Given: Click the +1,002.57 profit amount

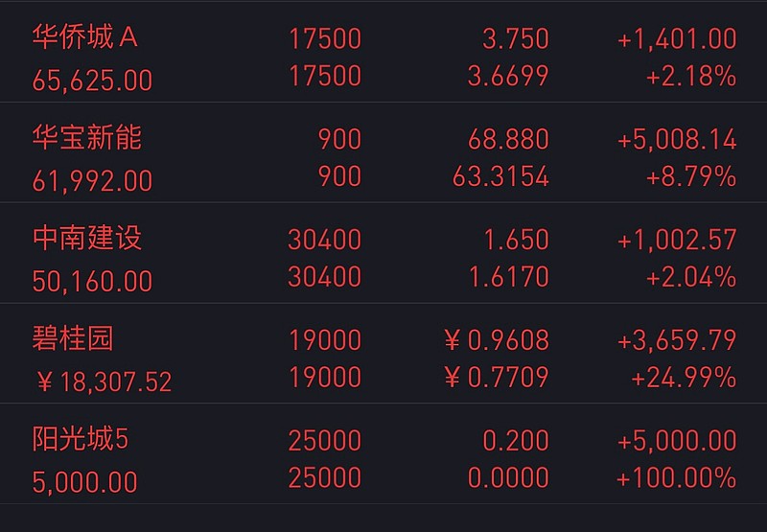Looking at the screenshot, I should click(677, 240).
